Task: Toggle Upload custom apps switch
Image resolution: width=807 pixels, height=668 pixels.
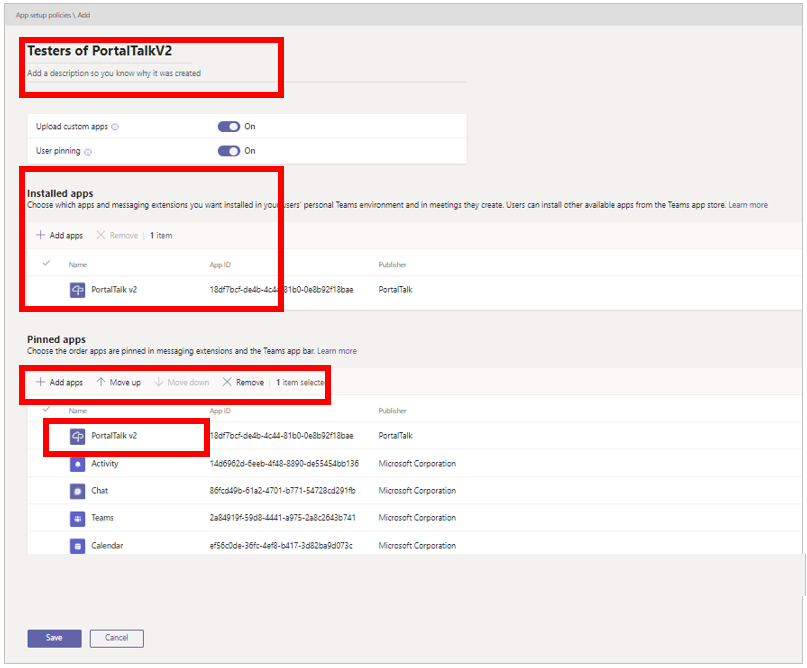Action: (229, 127)
